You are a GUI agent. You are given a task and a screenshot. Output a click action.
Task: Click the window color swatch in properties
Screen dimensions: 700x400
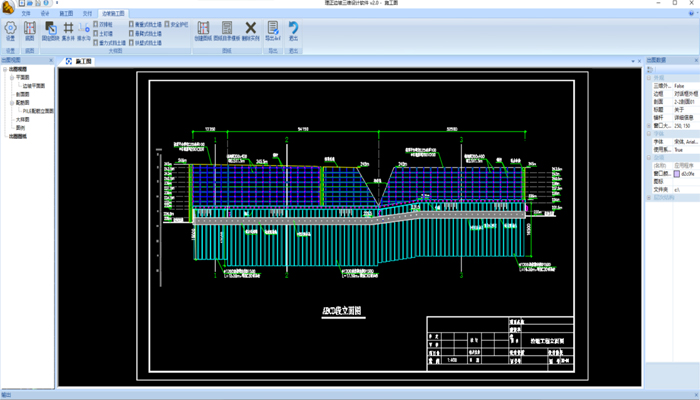click(x=678, y=172)
